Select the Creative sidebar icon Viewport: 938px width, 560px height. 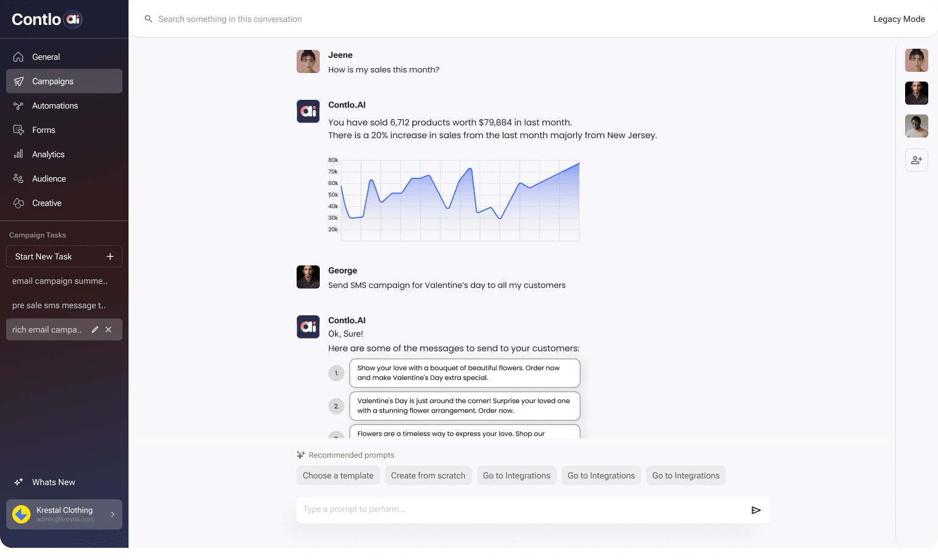coord(19,203)
